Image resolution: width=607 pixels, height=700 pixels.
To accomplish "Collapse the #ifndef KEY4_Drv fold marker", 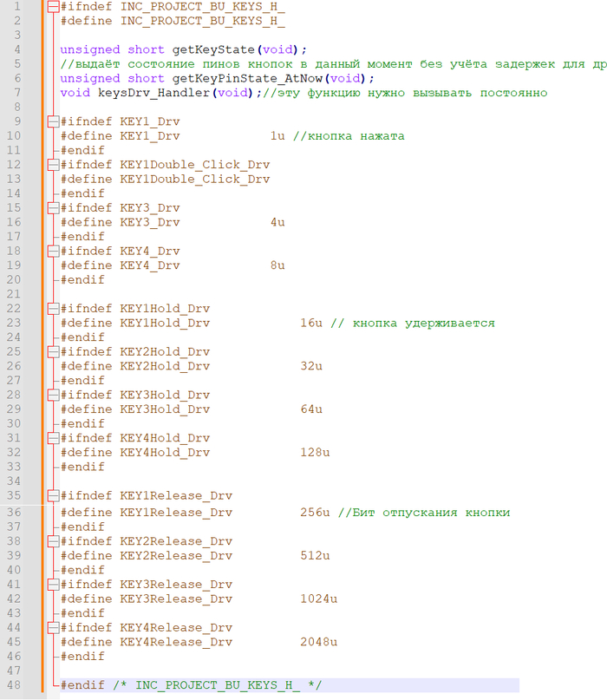I will pyautogui.click(x=54, y=252).
